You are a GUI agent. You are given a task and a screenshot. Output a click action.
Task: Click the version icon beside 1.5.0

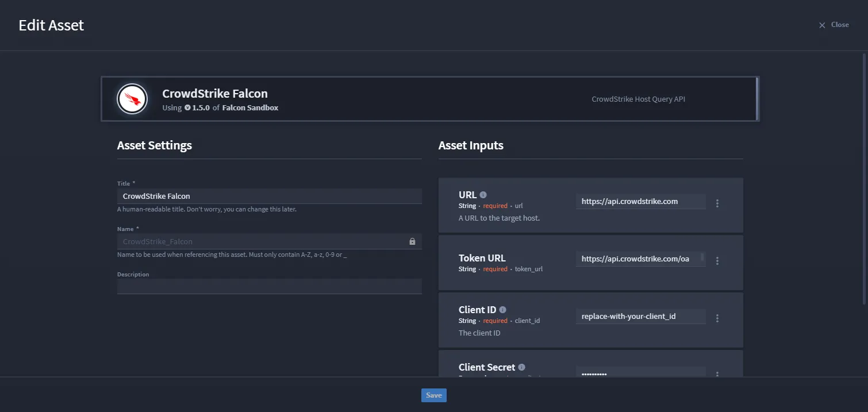coord(187,108)
